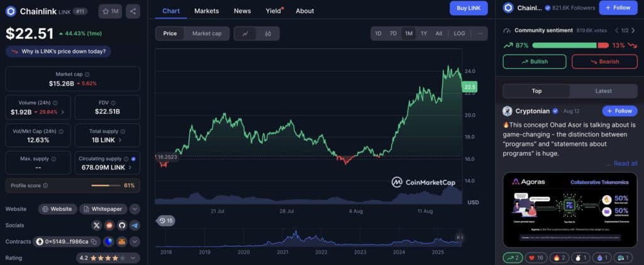The height and width of the screenshot is (265, 644).
Task: Set chart range to 1Y
Action: click(x=424, y=34)
